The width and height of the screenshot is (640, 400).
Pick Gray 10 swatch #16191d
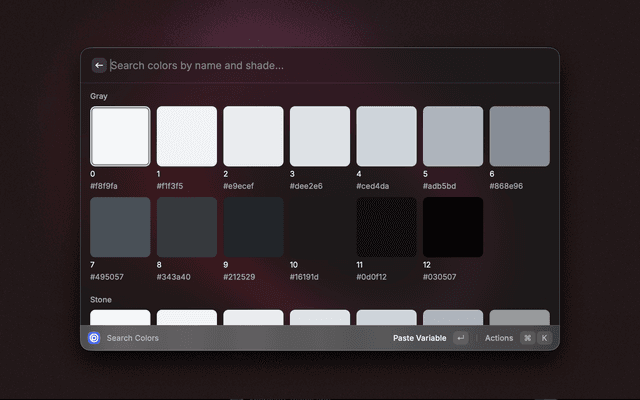point(320,227)
